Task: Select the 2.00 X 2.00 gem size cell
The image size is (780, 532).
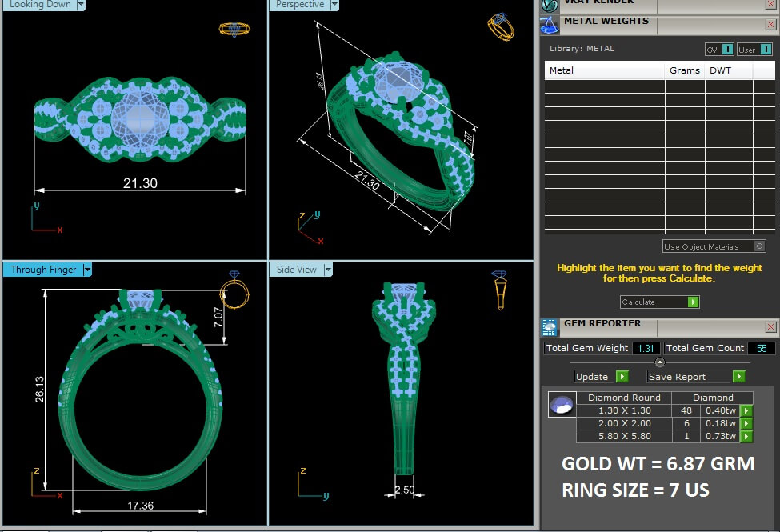Action: pyautogui.click(x=624, y=423)
